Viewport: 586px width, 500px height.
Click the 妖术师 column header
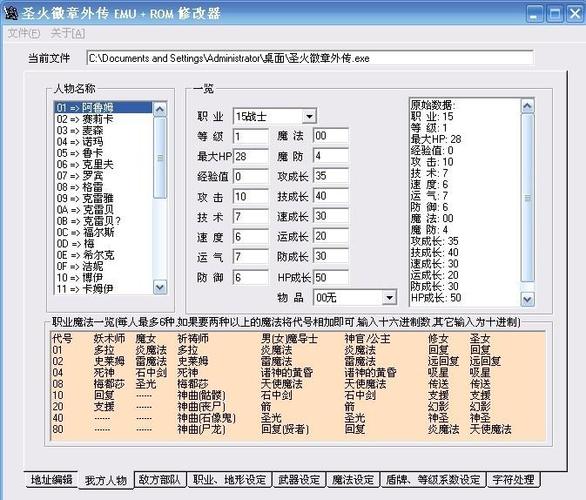[x=109, y=339]
